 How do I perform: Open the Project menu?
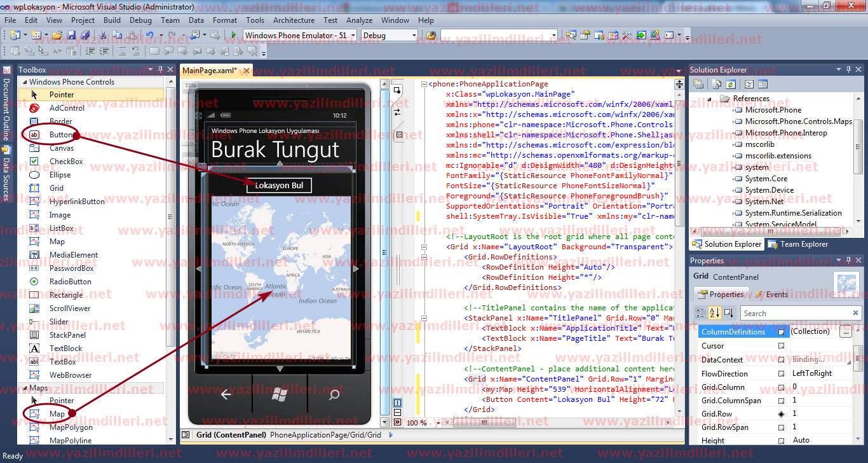pyautogui.click(x=83, y=20)
